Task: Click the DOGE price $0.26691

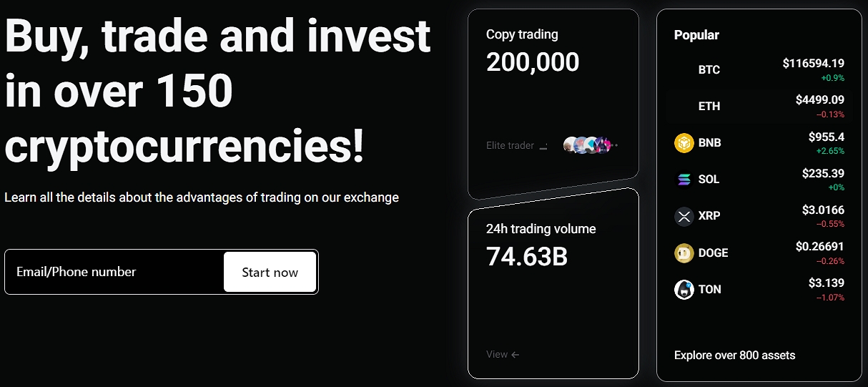Action: click(x=819, y=246)
